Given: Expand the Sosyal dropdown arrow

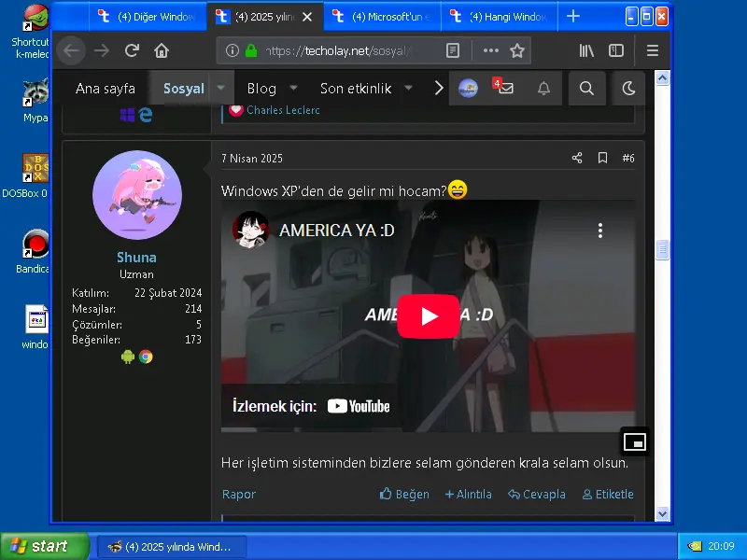Looking at the screenshot, I should (x=221, y=88).
